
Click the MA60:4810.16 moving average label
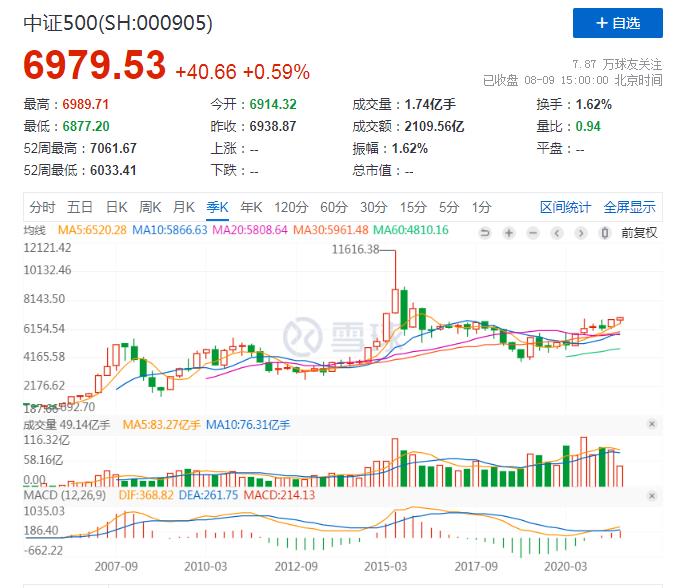[x=411, y=230]
